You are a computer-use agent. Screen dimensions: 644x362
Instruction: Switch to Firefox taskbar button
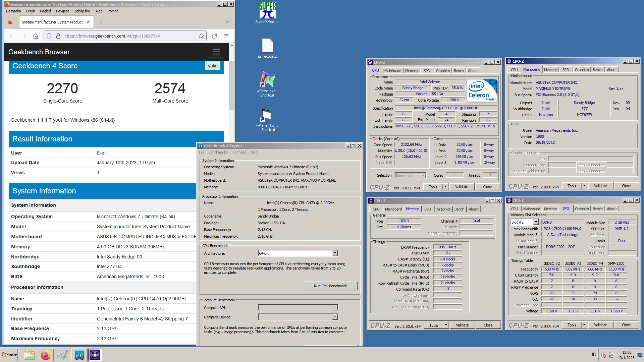pos(46,355)
